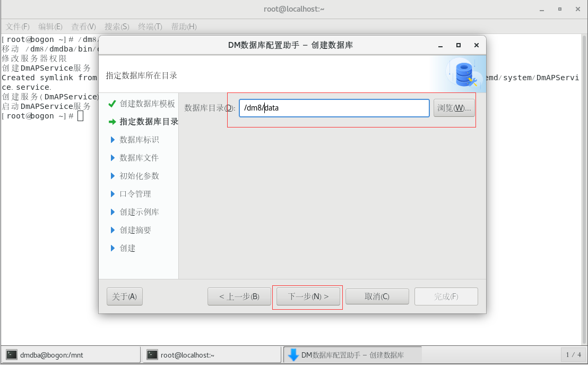Proceed with 下一步(N) > button
Image resolution: width=588 pixels, height=365 pixels.
coord(308,296)
